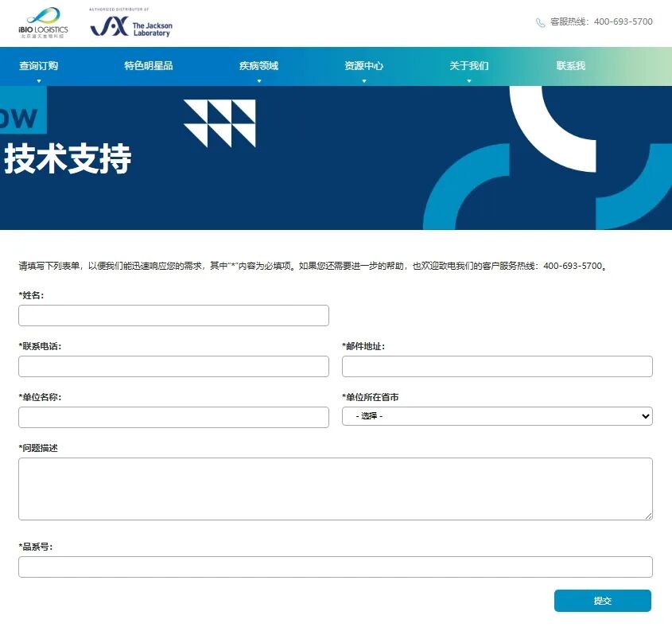The width and height of the screenshot is (672, 631).
Task: Click into the 联系电话 input box
Action: tap(173, 367)
